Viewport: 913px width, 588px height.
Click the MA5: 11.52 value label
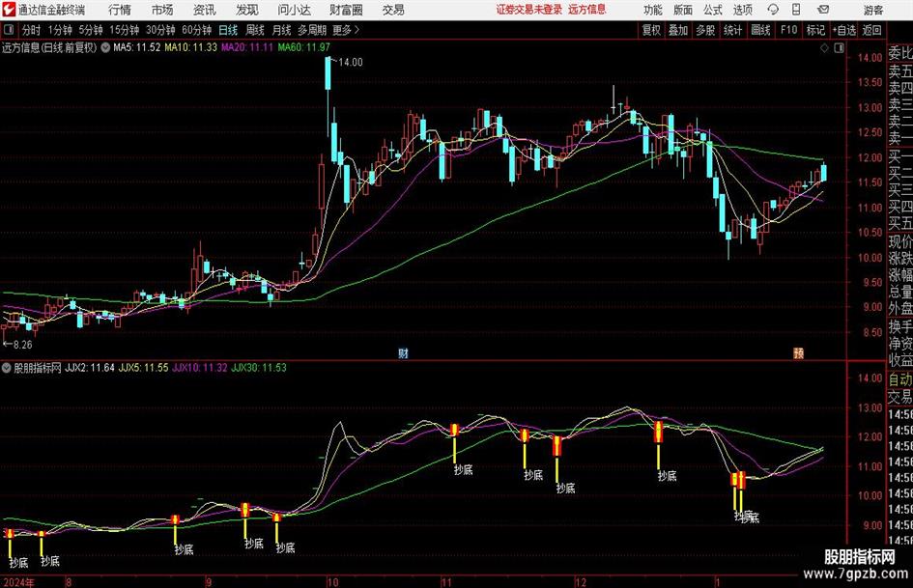136,47
